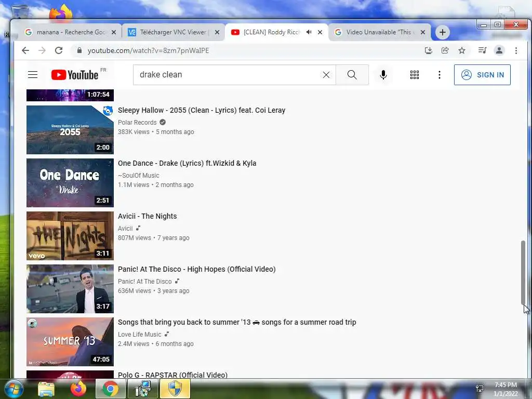Open the Sleepy Hallow 2055 thumbnail
The height and width of the screenshot is (399, 532).
70,129
